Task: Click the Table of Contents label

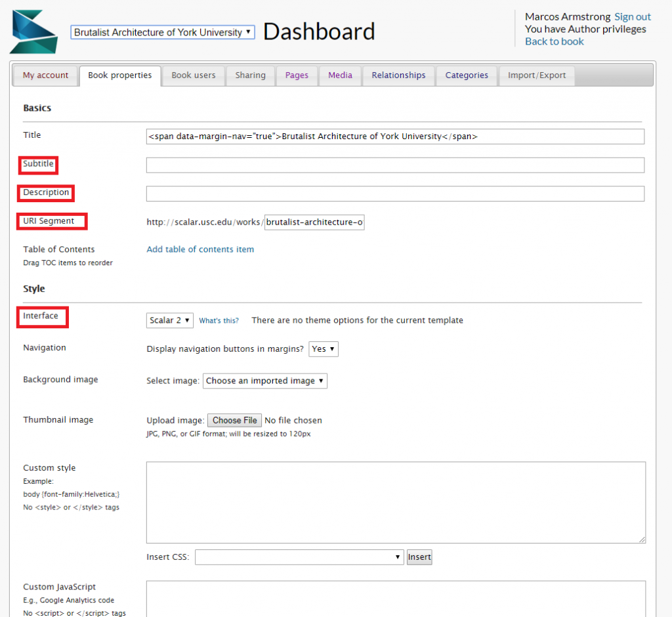Action: (58, 249)
